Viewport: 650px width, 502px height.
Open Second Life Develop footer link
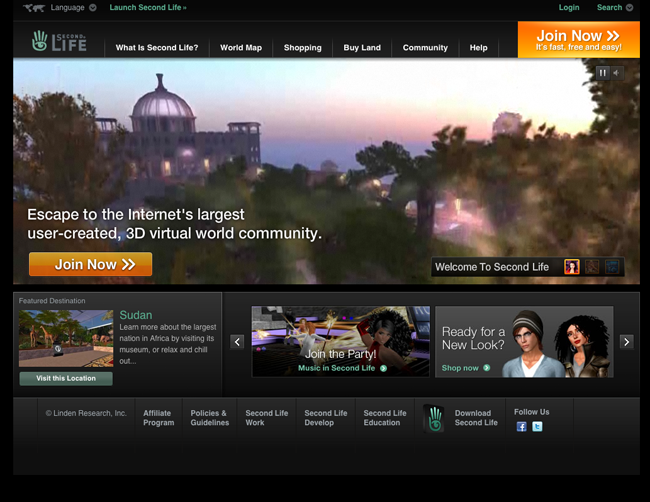tap(326, 418)
